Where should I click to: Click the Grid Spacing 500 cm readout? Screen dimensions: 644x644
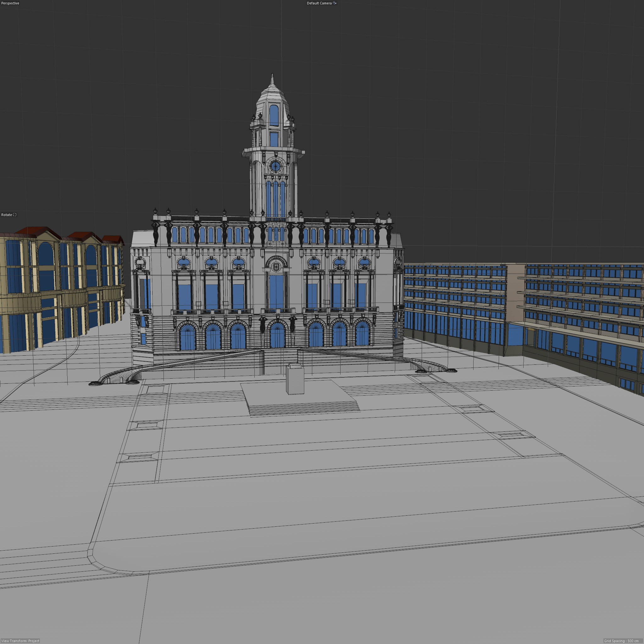(x=621, y=641)
